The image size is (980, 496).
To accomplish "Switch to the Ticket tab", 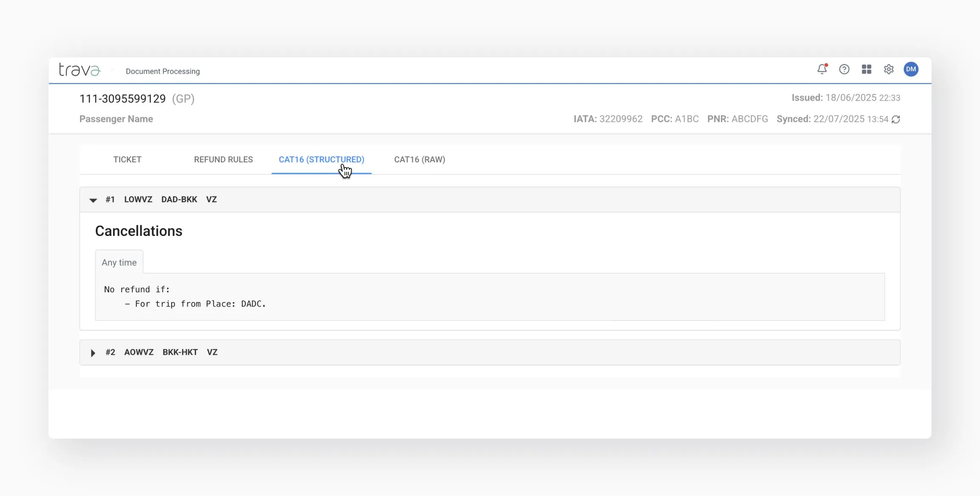I will 127,159.
